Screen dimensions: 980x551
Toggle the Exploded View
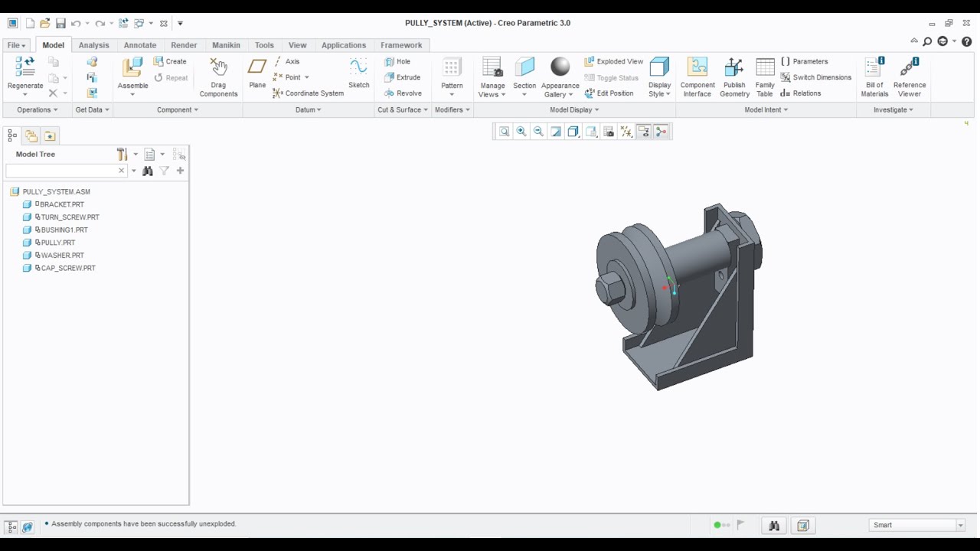click(x=614, y=61)
